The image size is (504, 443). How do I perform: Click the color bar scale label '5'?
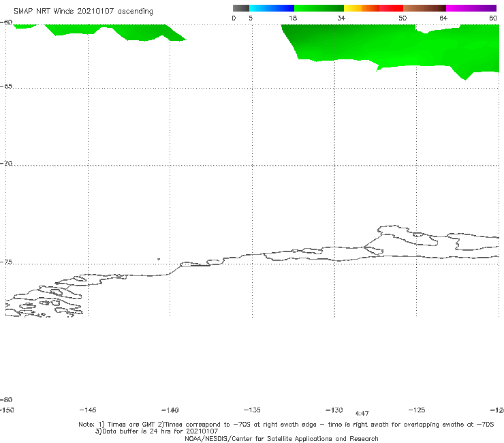click(x=251, y=18)
